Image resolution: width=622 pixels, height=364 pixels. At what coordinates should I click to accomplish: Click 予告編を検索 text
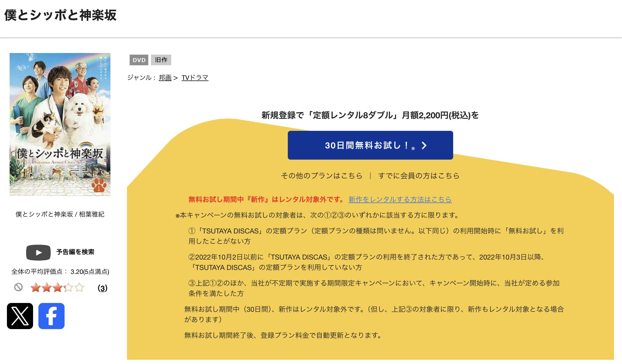pyautogui.click(x=75, y=252)
